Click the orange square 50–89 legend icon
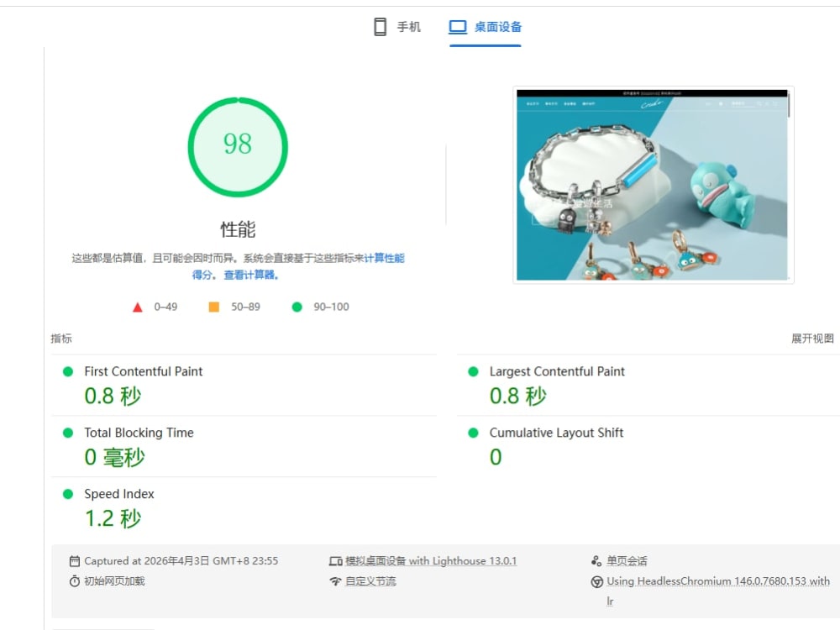The width and height of the screenshot is (840, 630). pos(213,307)
